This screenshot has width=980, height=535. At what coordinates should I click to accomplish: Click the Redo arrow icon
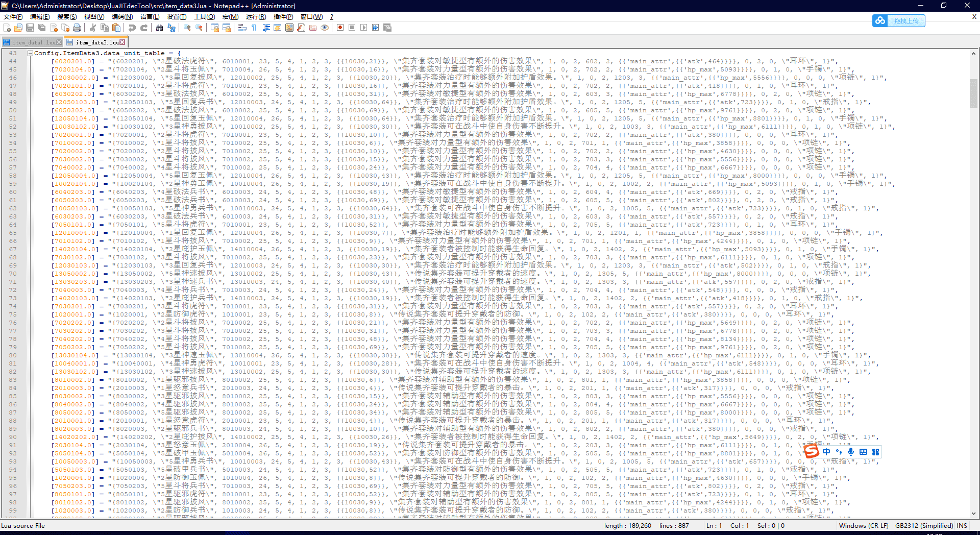tap(144, 28)
